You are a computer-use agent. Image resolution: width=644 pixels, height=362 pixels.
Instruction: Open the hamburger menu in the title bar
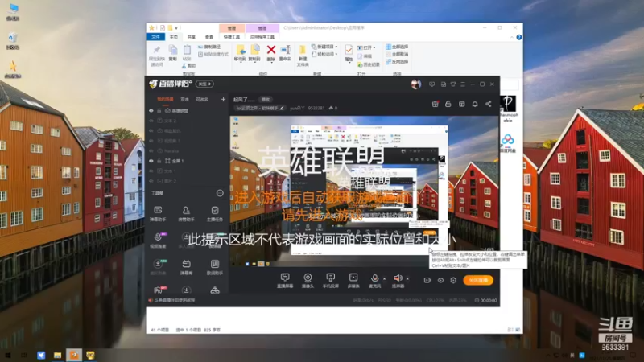point(463,84)
